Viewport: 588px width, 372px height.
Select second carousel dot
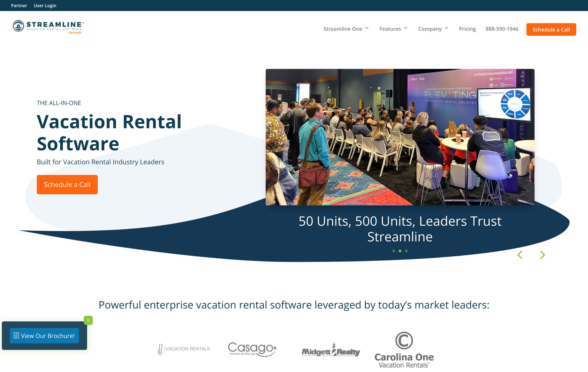tap(400, 251)
